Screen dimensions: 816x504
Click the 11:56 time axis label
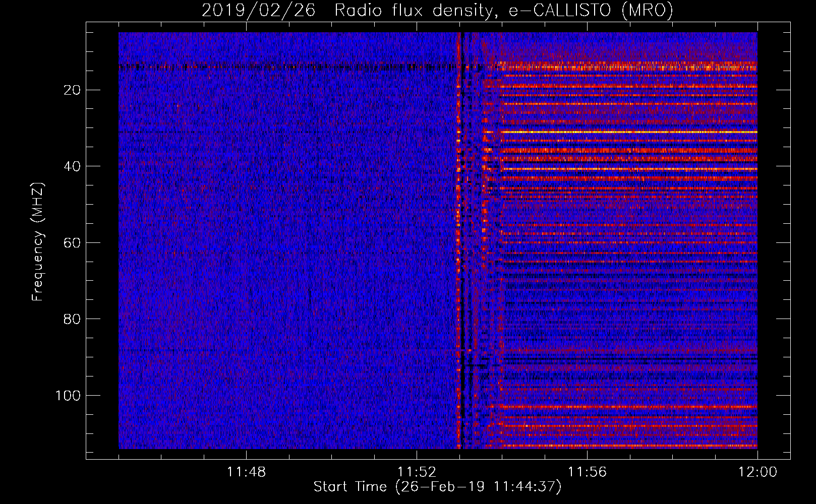587,472
